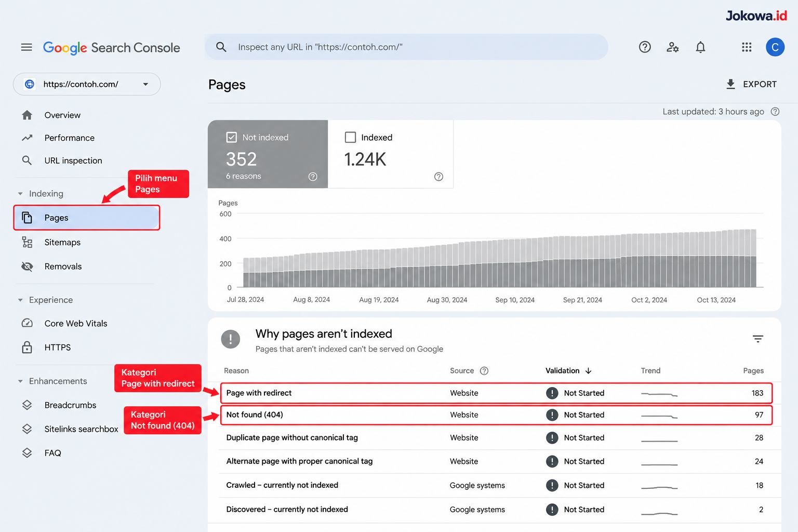This screenshot has height=532, width=798.
Task: Click the HTTPS padlock icon
Action: pyautogui.click(x=27, y=347)
